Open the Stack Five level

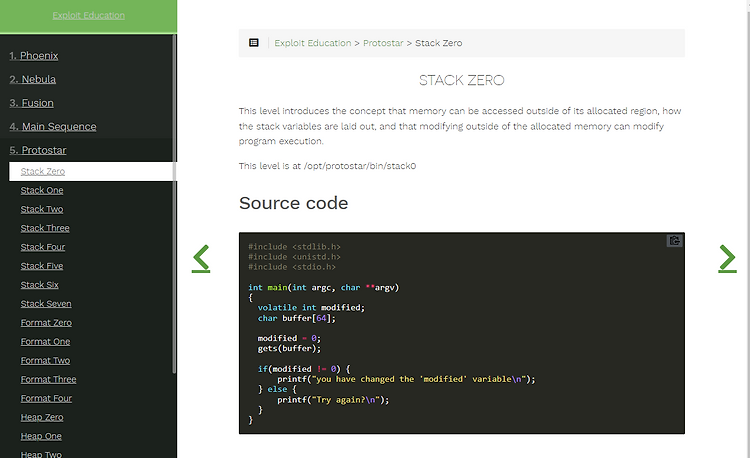pyautogui.click(x=42, y=266)
